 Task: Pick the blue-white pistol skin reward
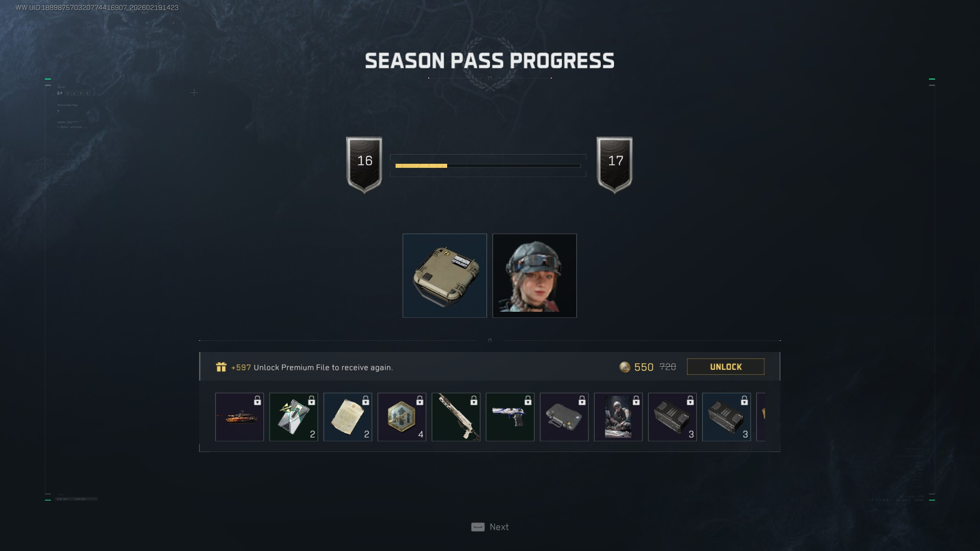510,417
